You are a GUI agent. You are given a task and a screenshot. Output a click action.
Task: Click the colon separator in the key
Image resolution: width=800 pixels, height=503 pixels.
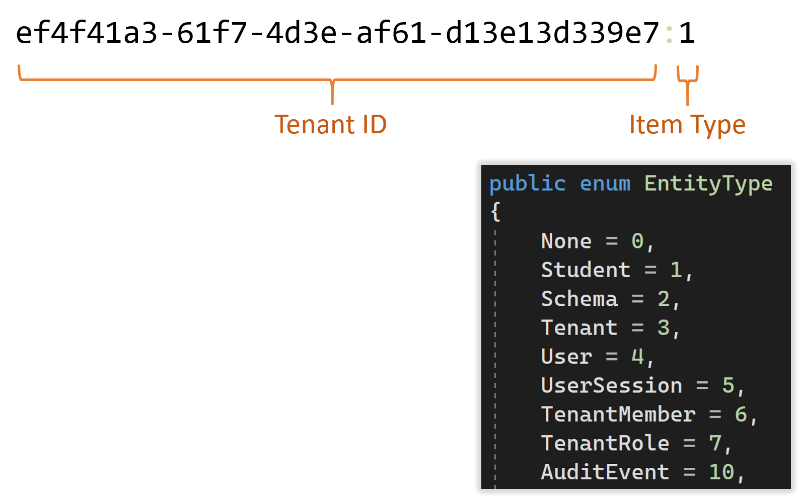point(669,35)
